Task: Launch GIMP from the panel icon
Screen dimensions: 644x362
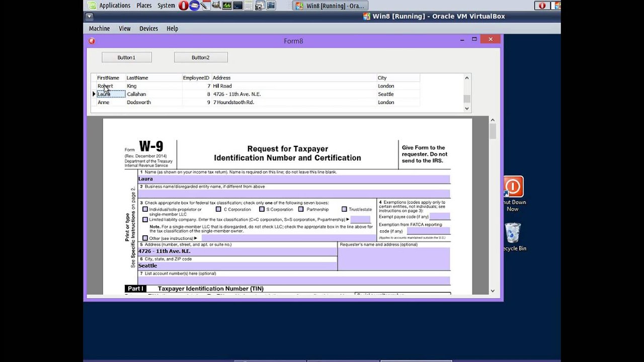Action: tap(216, 6)
